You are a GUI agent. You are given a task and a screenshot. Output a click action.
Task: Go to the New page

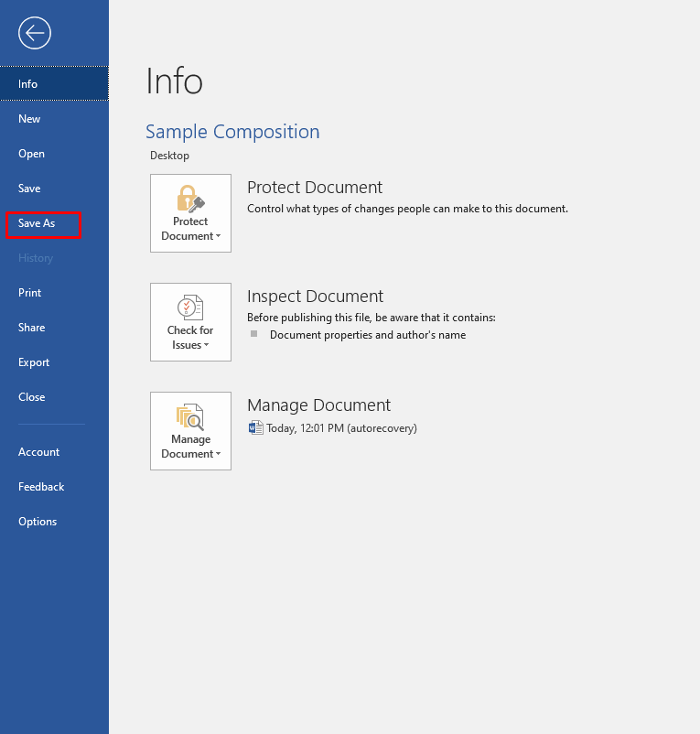click(54, 119)
